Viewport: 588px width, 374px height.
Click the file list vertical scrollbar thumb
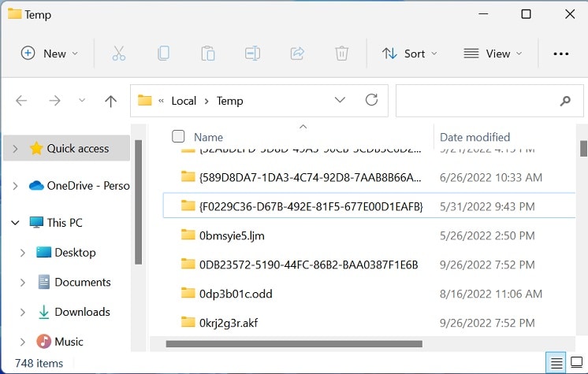pyautogui.click(x=583, y=148)
